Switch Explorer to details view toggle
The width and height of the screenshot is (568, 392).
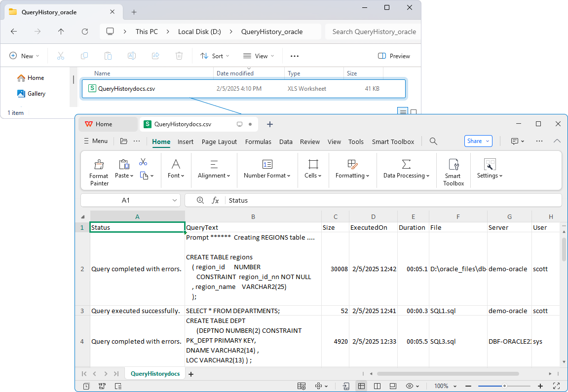tap(403, 111)
